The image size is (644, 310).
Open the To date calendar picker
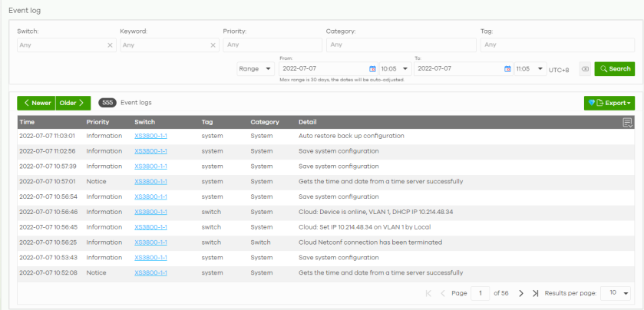pyautogui.click(x=507, y=69)
